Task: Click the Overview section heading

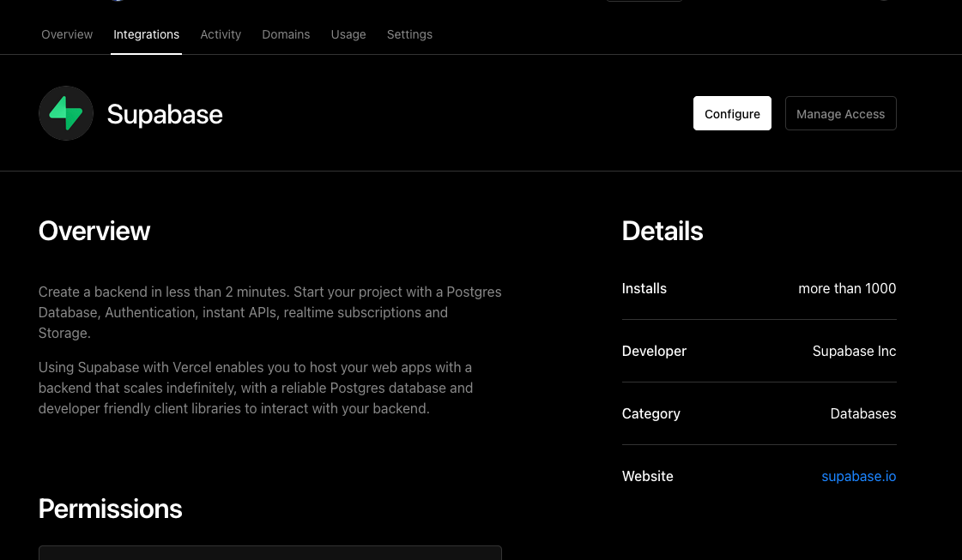Action: pyautogui.click(x=94, y=232)
